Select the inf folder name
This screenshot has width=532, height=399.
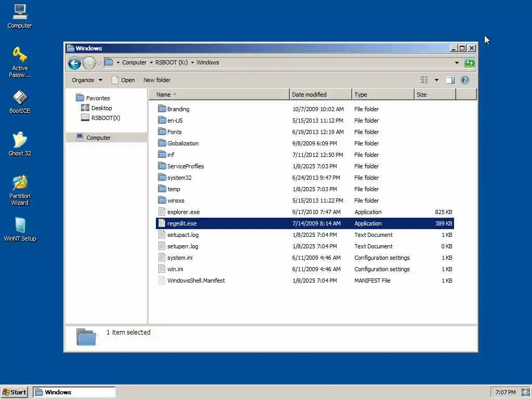170,155
